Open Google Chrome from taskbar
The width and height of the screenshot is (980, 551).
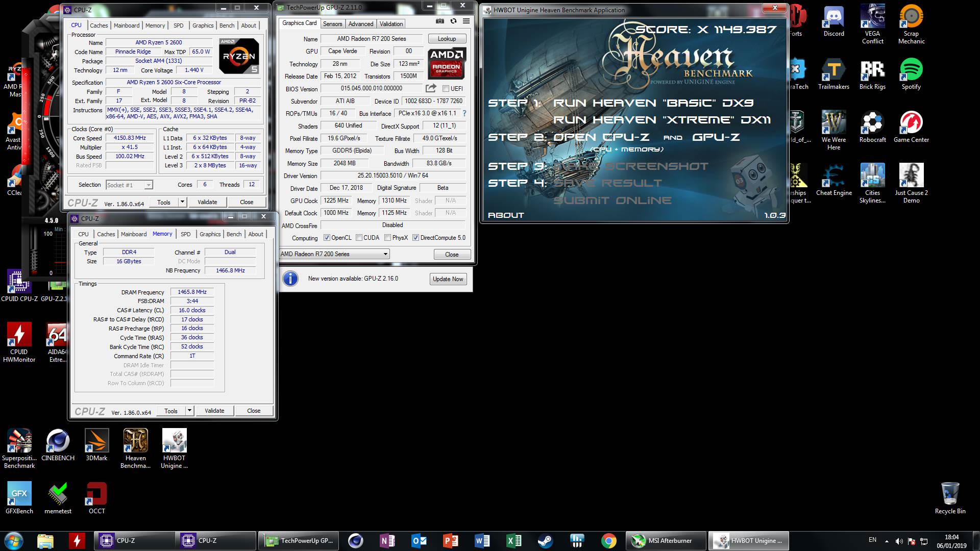(x=608, y=540)
